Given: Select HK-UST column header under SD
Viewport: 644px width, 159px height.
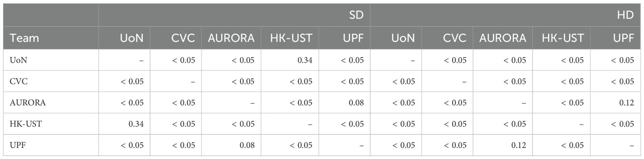Looking at the screenshot, I should click(292, 38).
